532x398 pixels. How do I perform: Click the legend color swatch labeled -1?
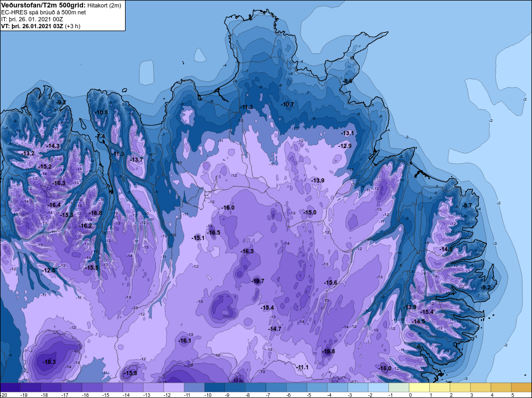399,387
